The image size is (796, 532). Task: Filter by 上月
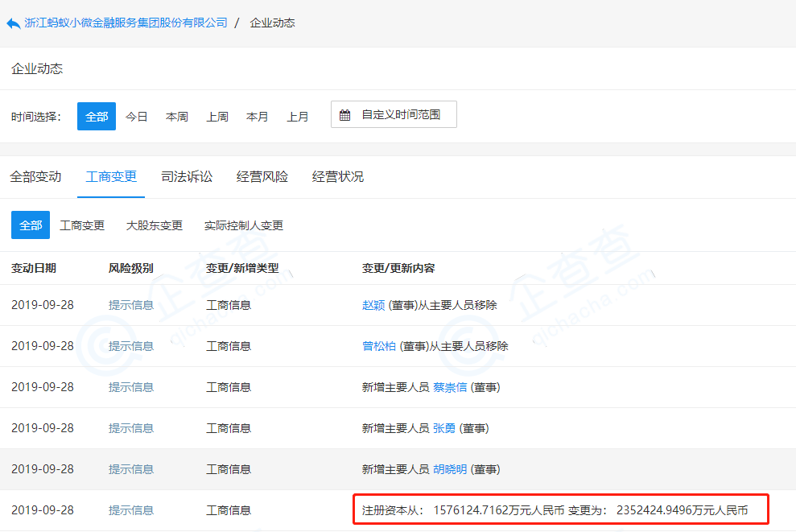(x=298, y=117)
